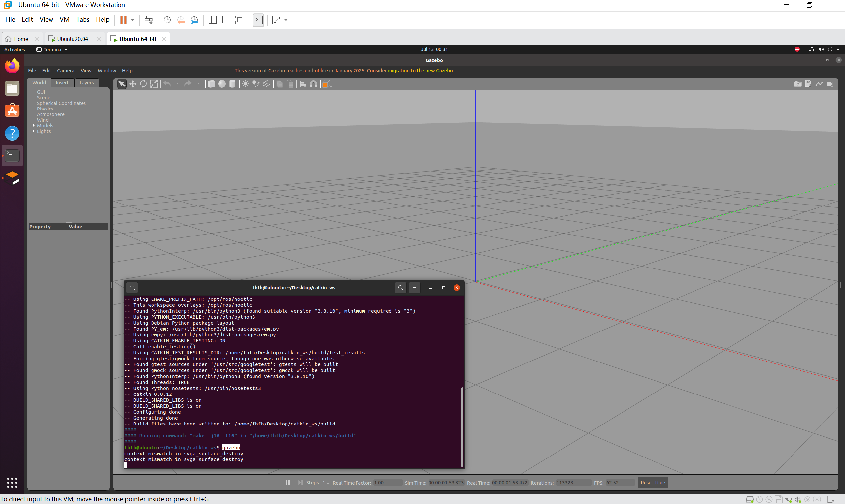Enable the snap magnet tool
845x504 pixels.
point(313,84)
